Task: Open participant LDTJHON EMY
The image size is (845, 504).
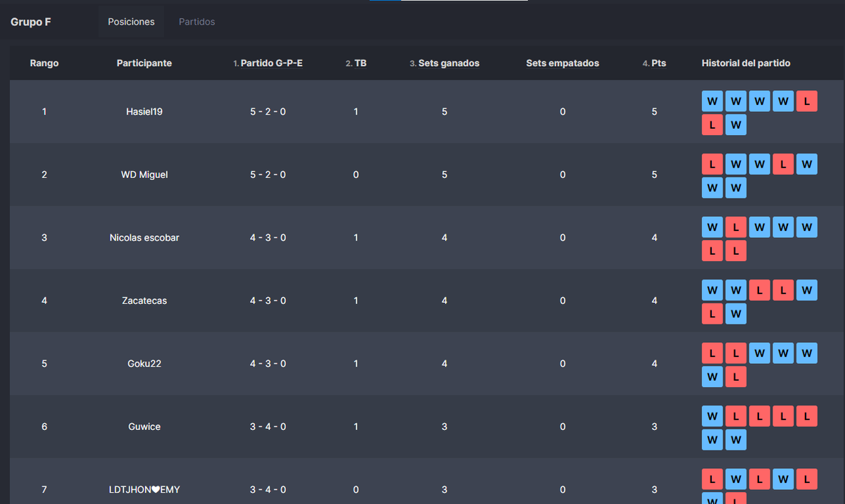Action: coord(144,489)
